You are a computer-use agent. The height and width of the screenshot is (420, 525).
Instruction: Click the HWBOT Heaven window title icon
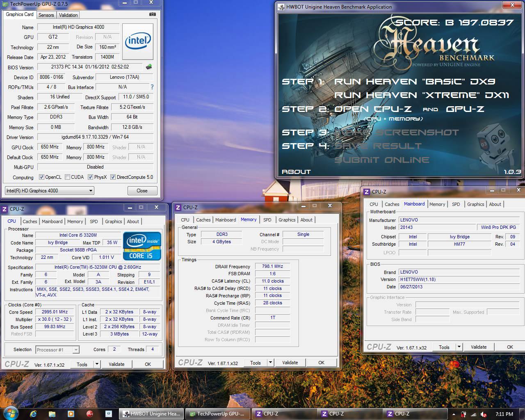(281, 7)
